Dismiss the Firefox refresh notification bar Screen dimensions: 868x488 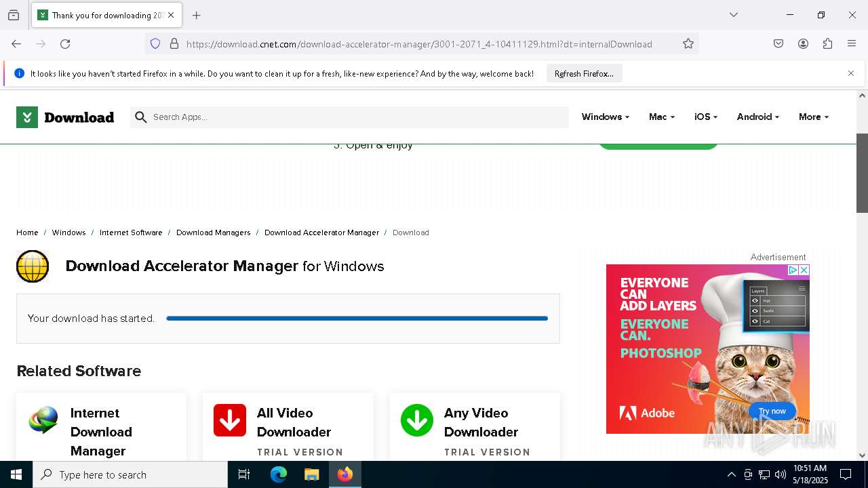[851, 73]
